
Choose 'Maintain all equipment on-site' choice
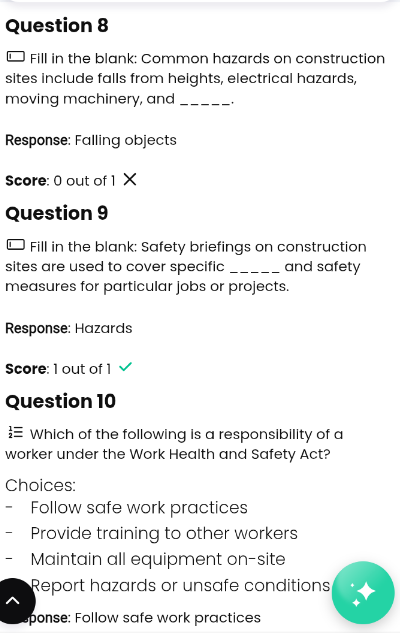click(x=158, y=560)
